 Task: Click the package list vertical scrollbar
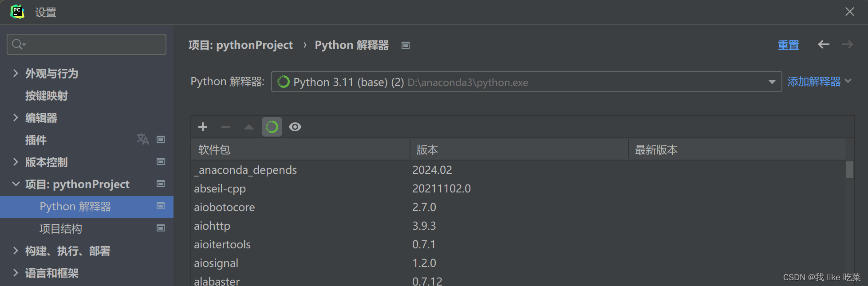[x=850, y=170]
